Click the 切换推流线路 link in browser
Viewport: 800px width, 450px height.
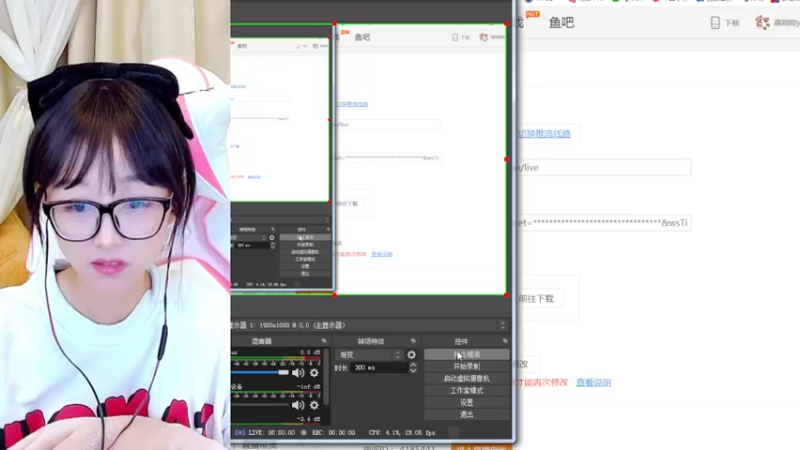[544, 134]
